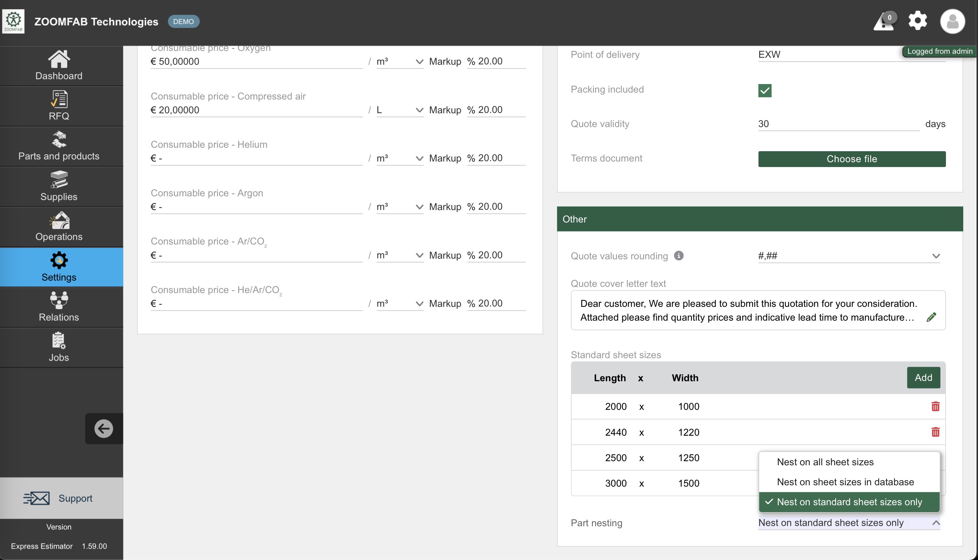
Task: Go to Parts and products section
Action: click(x=59, y=146)
